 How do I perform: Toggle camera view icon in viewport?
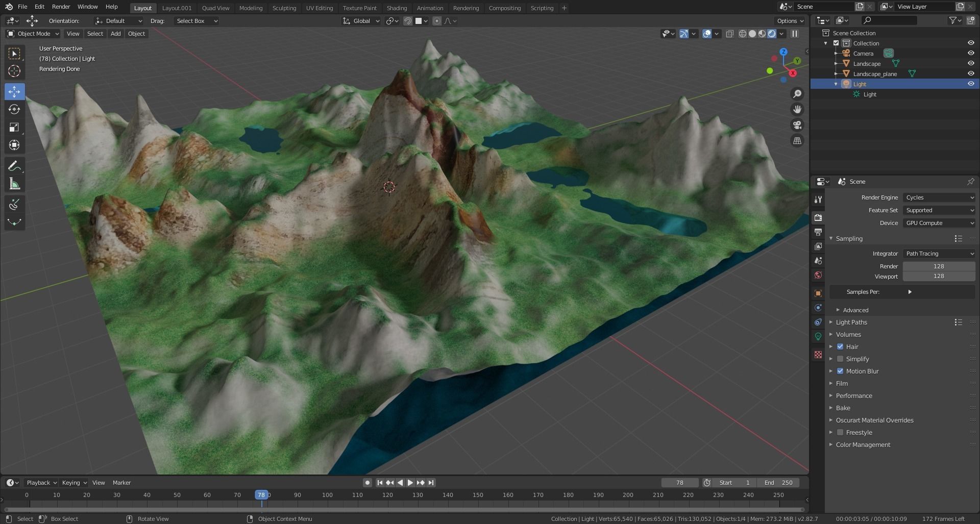coord(797,125)
